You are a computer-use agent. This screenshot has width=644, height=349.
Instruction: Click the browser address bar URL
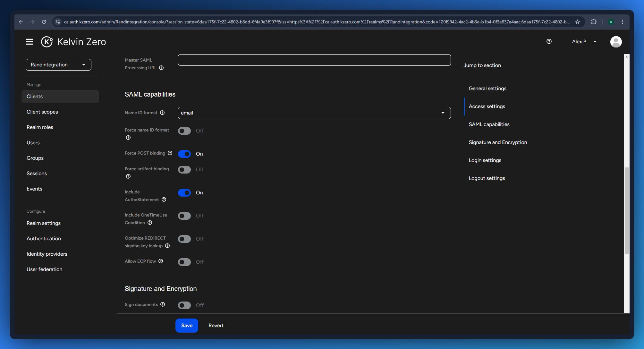pos(317,22)
